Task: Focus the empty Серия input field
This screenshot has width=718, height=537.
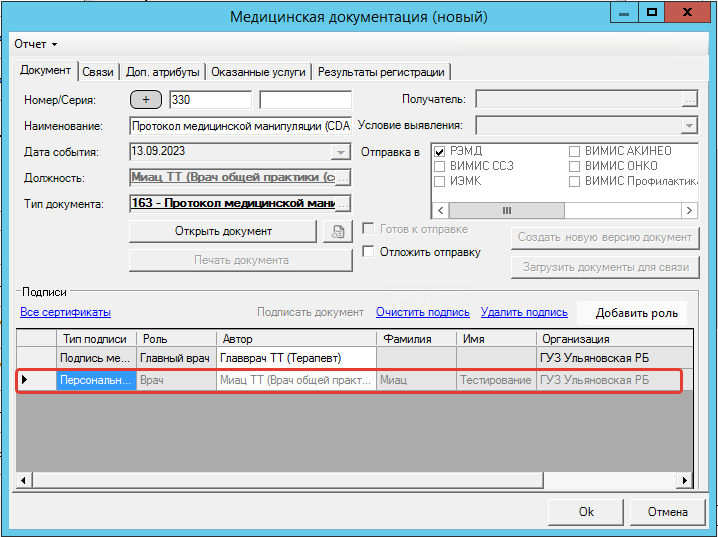Action: pos(305,100)
